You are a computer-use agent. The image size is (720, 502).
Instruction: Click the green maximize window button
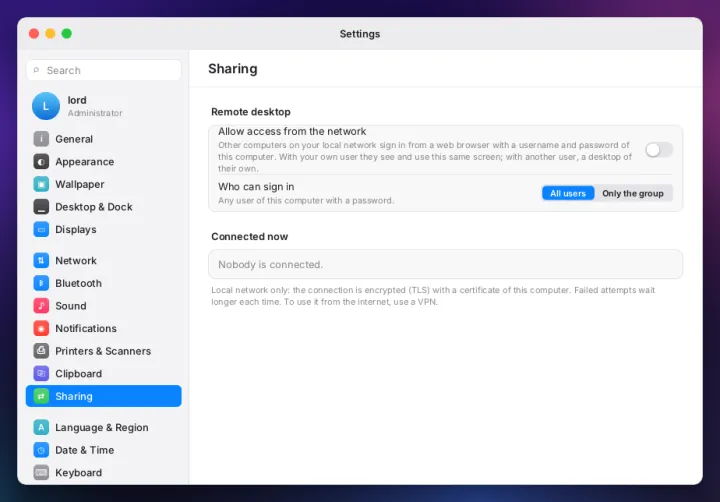point(67,34)
